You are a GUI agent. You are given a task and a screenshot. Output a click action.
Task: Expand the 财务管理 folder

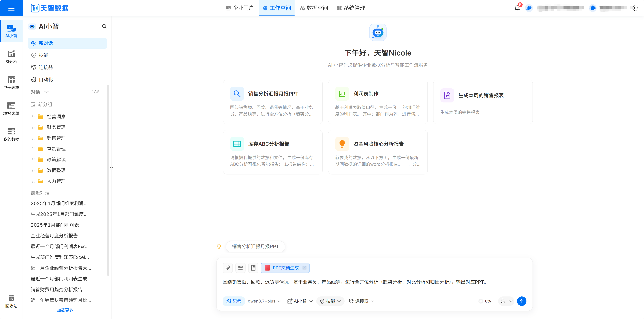coord(56,127)
